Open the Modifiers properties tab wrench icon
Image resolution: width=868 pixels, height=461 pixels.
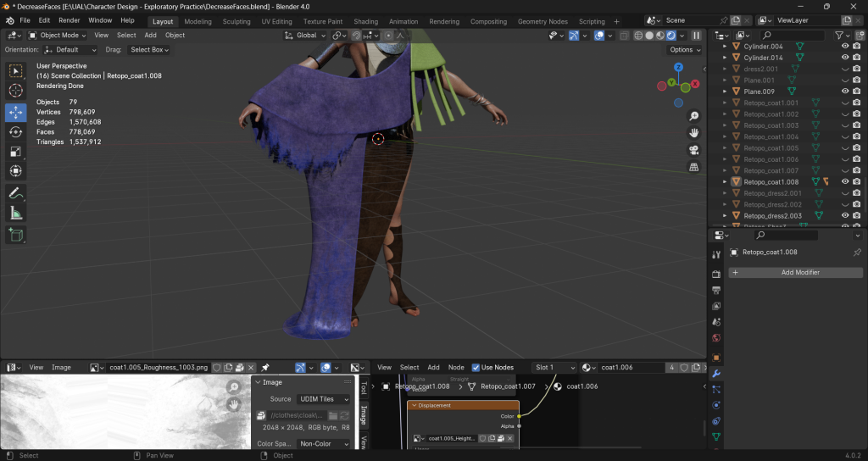tap(715, 374)
